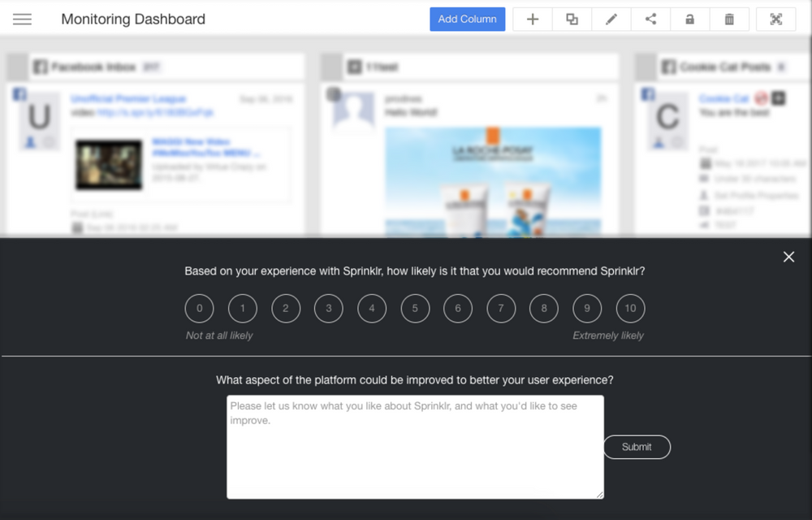Click the lock dashboard icon

tap(689, 19)
